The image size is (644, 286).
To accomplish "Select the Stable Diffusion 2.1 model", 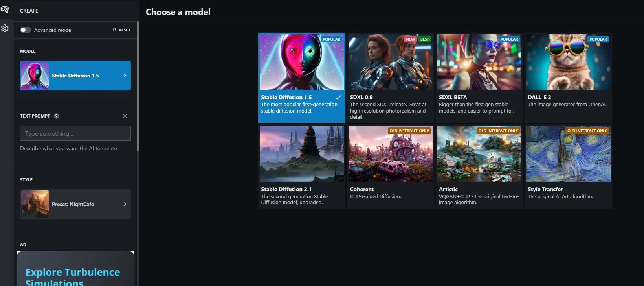I will (x=301, y=167).
